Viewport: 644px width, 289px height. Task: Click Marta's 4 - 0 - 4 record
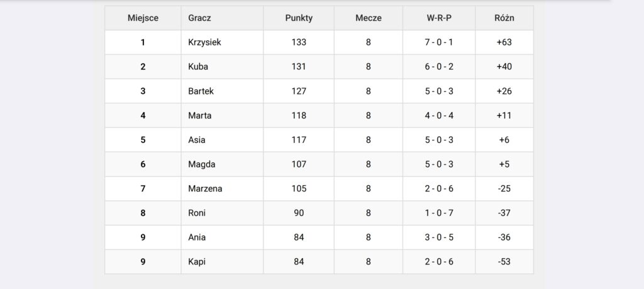click(439, 115)
